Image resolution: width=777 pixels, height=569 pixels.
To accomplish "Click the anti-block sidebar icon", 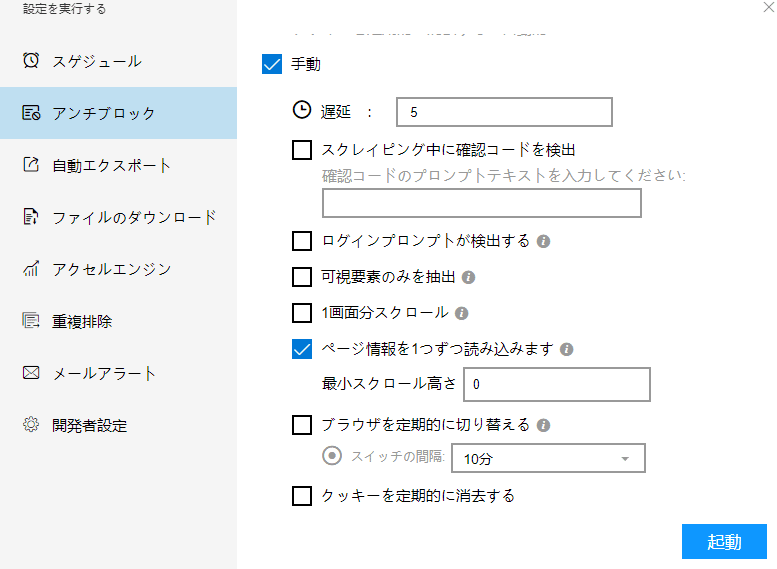I will point(31,113).
